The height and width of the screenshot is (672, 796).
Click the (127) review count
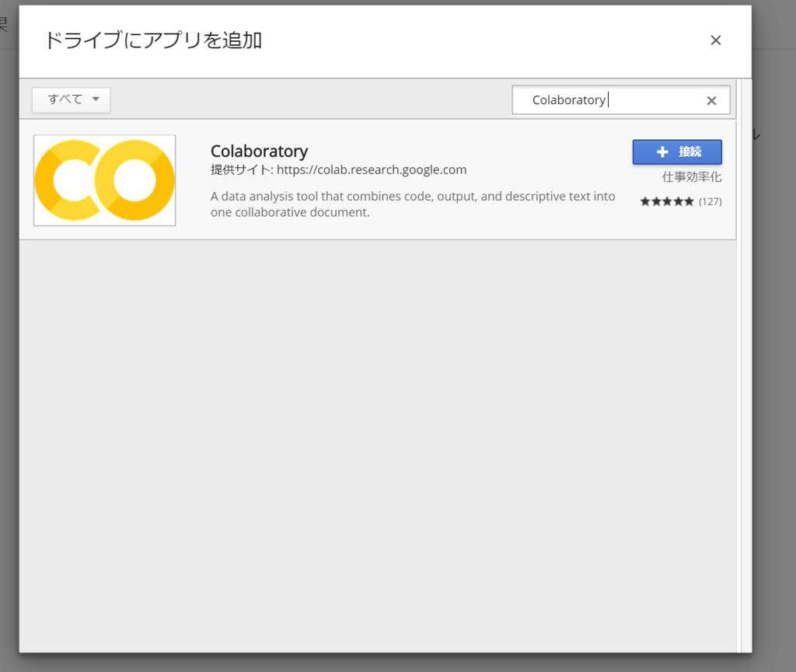(710, 202)
